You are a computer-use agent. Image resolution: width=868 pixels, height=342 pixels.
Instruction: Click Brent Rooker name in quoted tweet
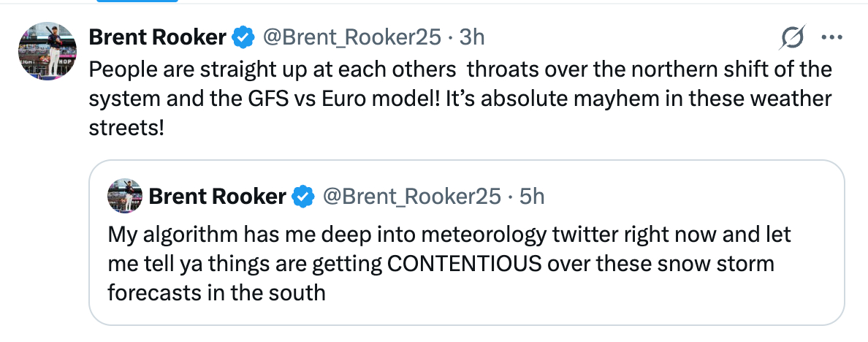tap(217, 196)
